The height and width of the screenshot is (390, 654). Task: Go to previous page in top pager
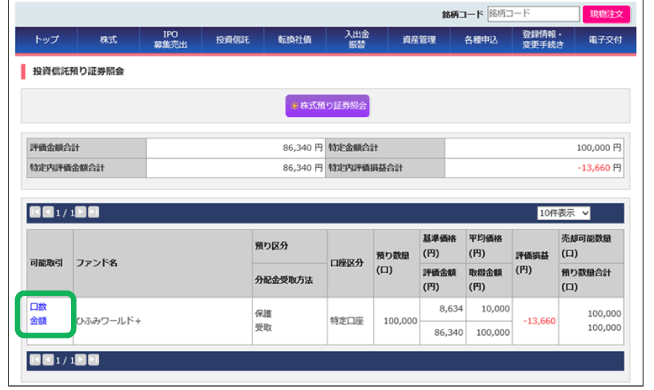point(48,212)
